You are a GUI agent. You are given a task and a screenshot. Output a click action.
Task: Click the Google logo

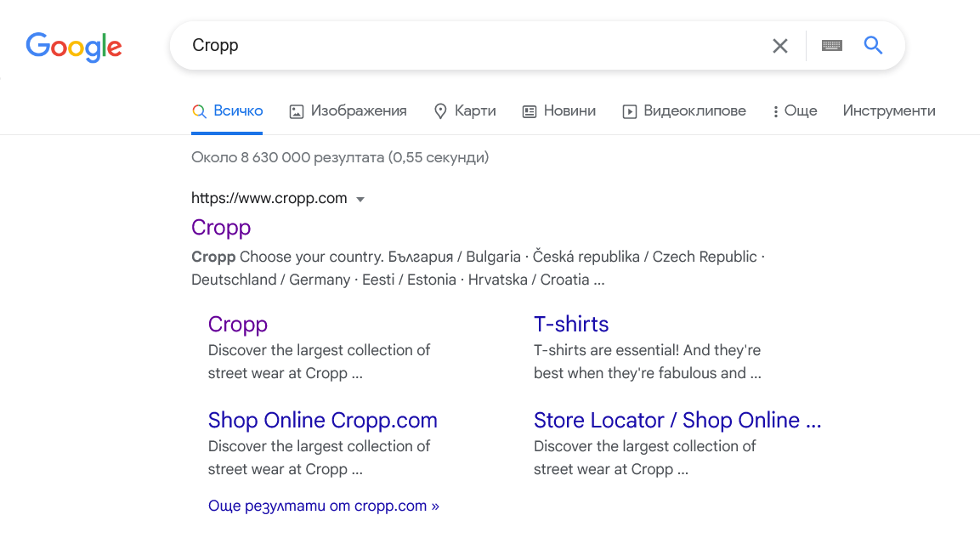click(74, 47)
